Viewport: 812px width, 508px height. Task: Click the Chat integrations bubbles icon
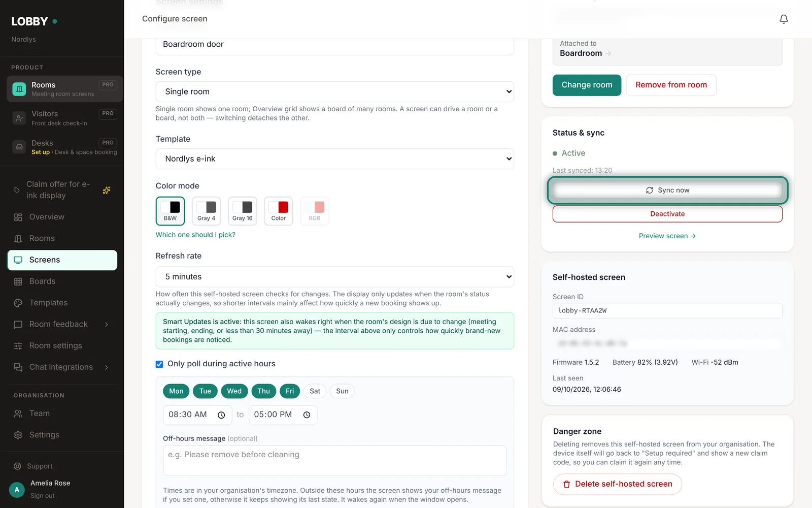[x=18, y=367]
